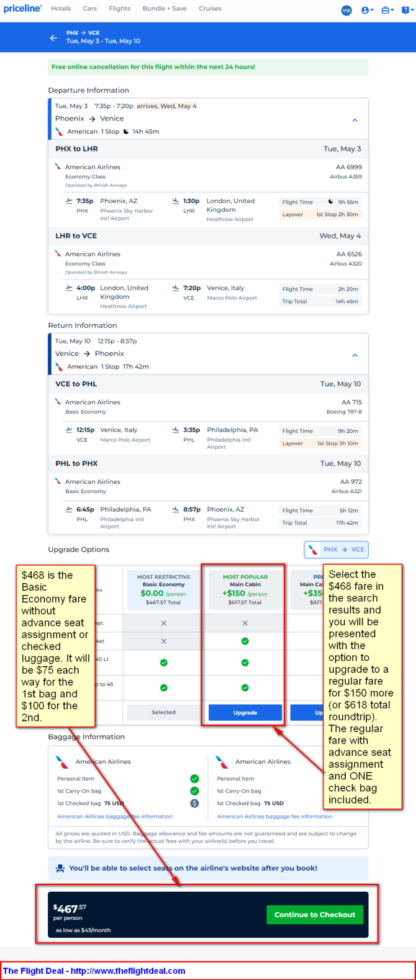The height and width of the screenshot is (980, 416).
Task: Open the Hotels tab
Action: [x=61, y=9]
